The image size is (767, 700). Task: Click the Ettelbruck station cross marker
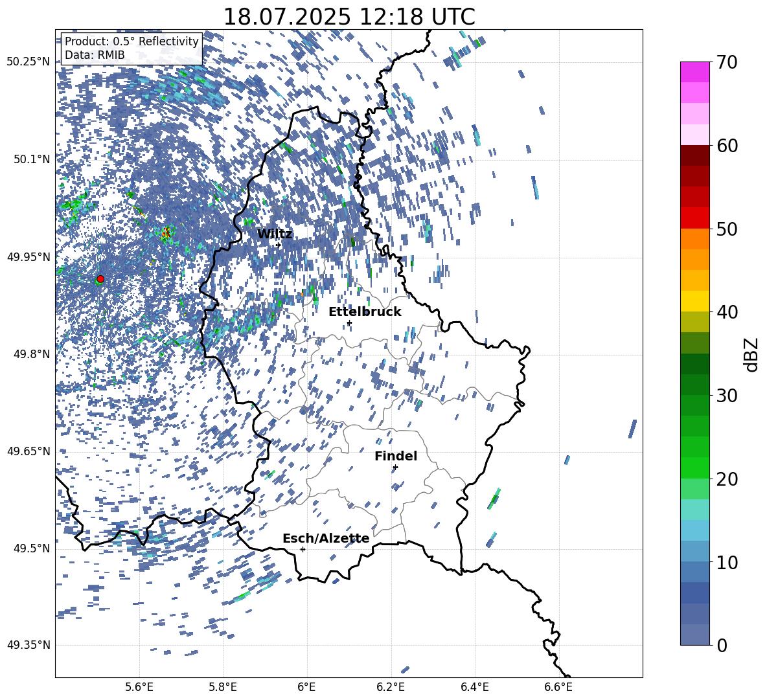click(x=349, y=322)
